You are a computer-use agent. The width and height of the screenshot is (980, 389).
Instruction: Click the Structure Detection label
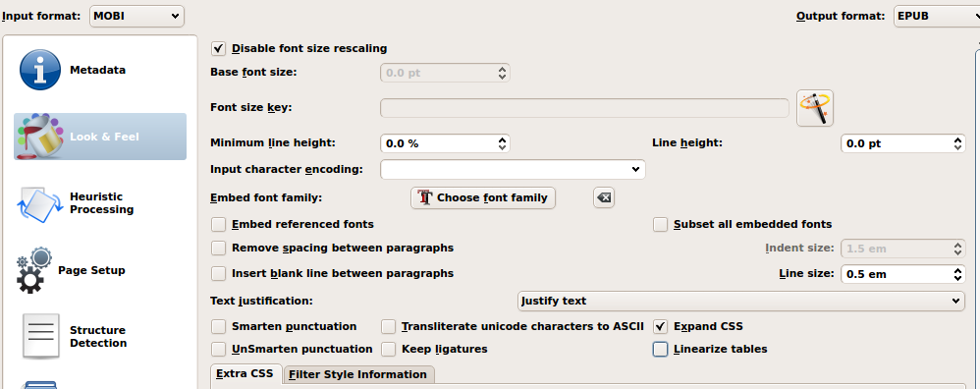98,337
